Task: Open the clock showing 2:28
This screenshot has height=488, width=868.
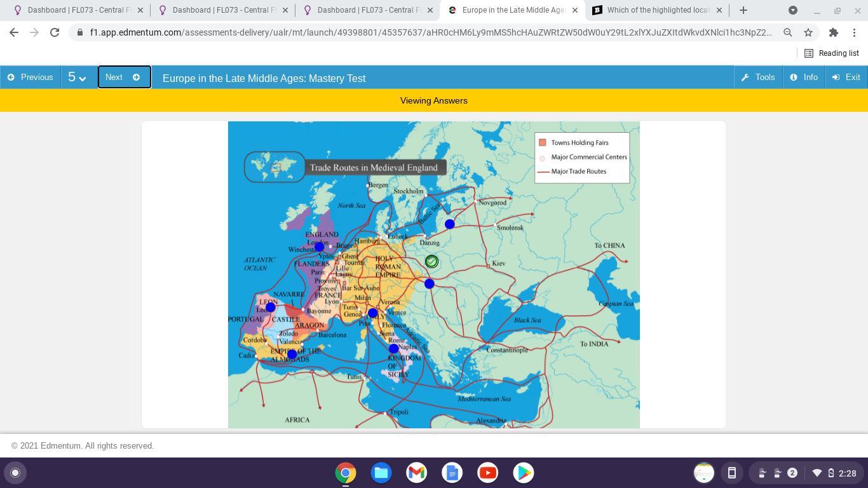Action: pyautogui.click(x=847, y=473)
